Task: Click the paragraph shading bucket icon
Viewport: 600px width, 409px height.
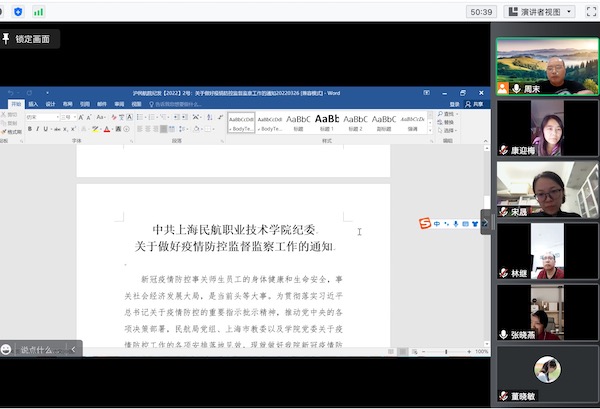Action: point(197,129)
